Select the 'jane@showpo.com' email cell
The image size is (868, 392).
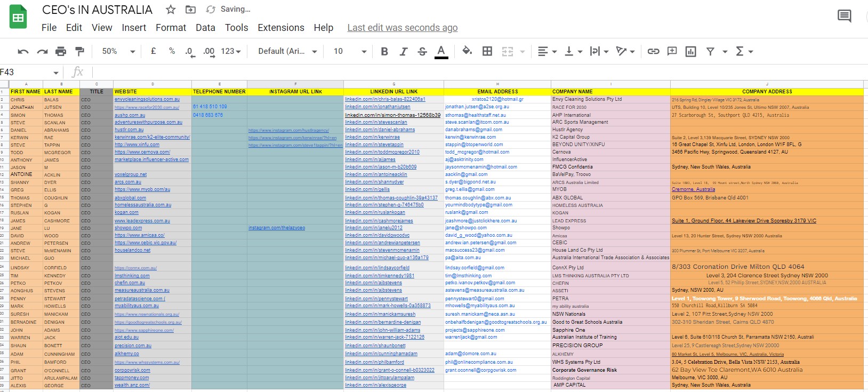497,228
